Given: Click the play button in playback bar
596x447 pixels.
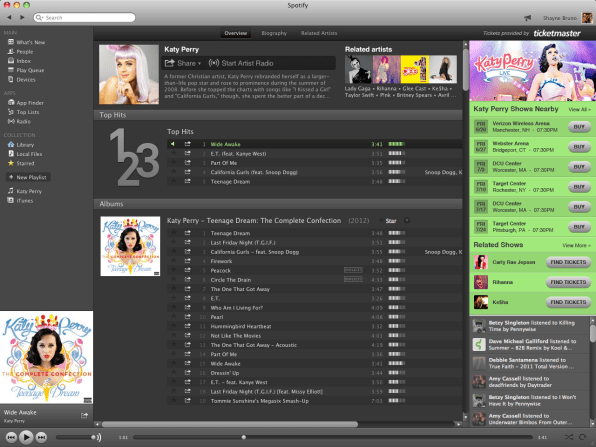Looking at the screenshot, I should (26, 437).
